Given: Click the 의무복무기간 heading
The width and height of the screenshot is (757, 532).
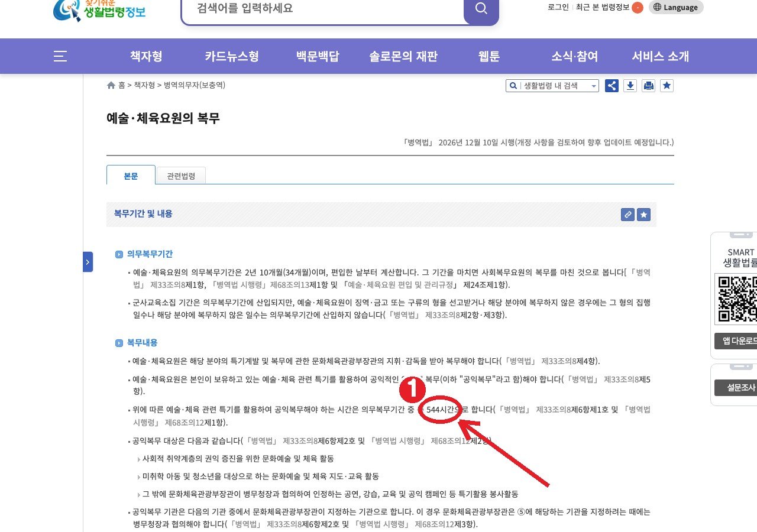Looking at the screenshot, I should click(150, 254).
